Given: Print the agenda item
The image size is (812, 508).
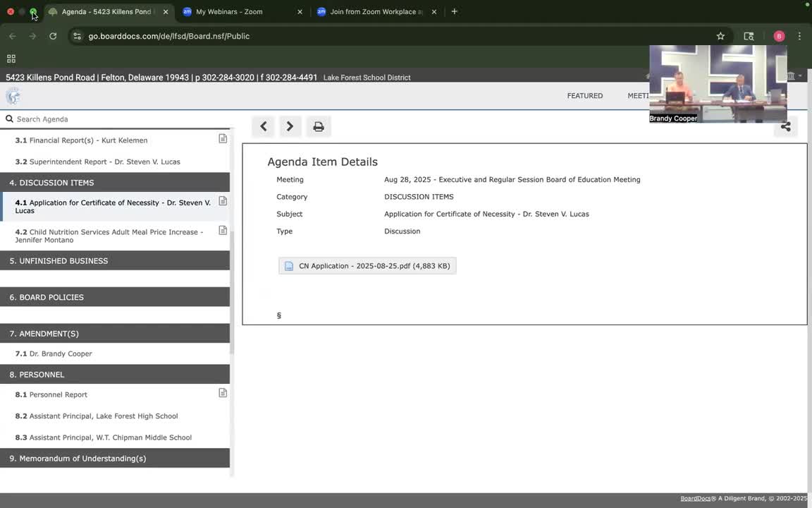Looking at the screenshot, I should click(319, 126).
